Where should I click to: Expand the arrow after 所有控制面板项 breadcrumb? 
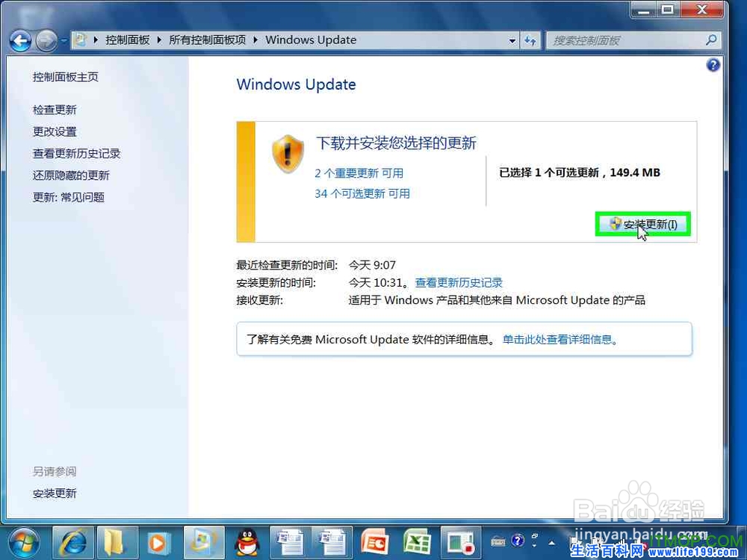click(x=255, y=40)
